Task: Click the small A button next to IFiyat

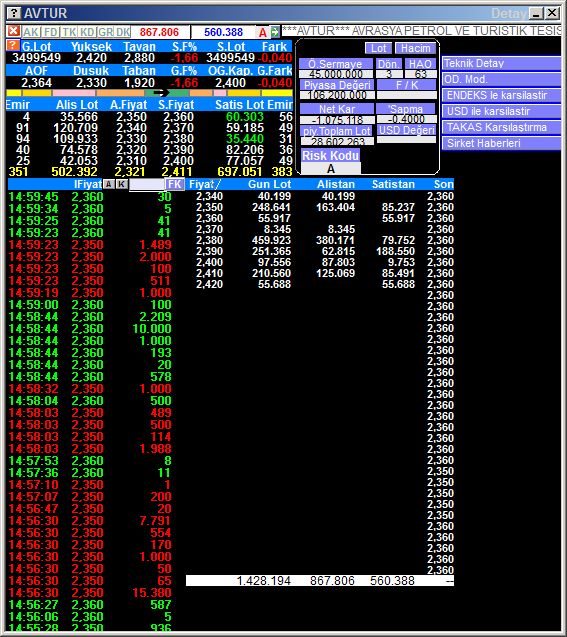Action: [x=108, y=184]
